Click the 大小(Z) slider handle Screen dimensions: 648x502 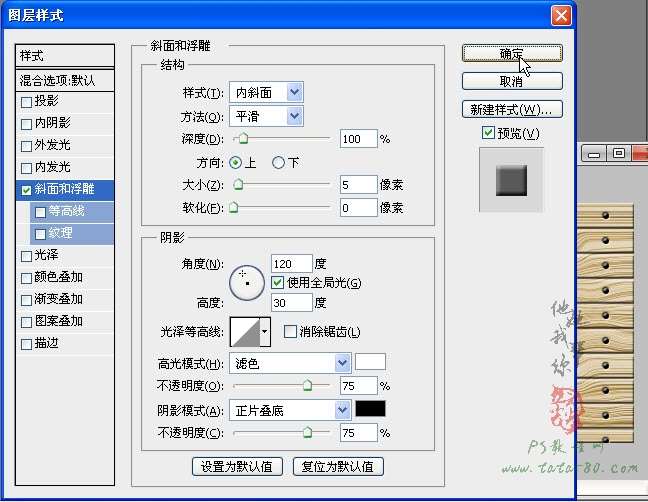(x=238, y=184)
